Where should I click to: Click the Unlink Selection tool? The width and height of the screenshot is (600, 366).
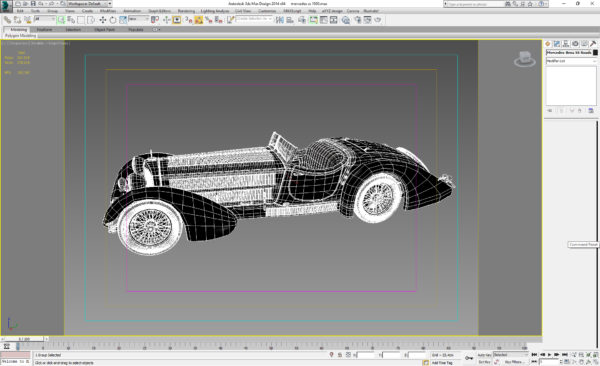tap(18, 20)
